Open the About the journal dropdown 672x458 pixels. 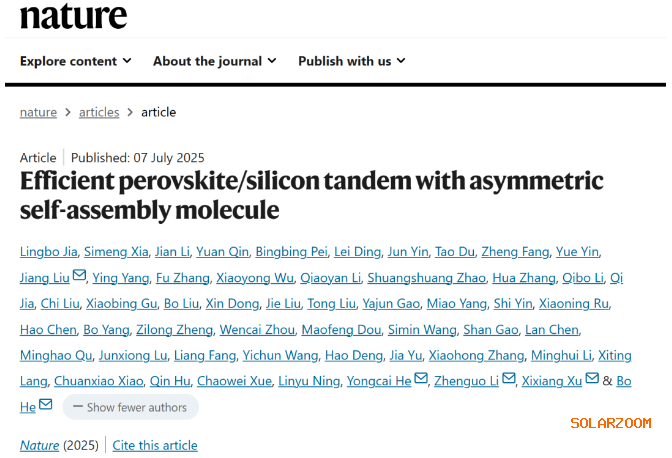point(214,61)
